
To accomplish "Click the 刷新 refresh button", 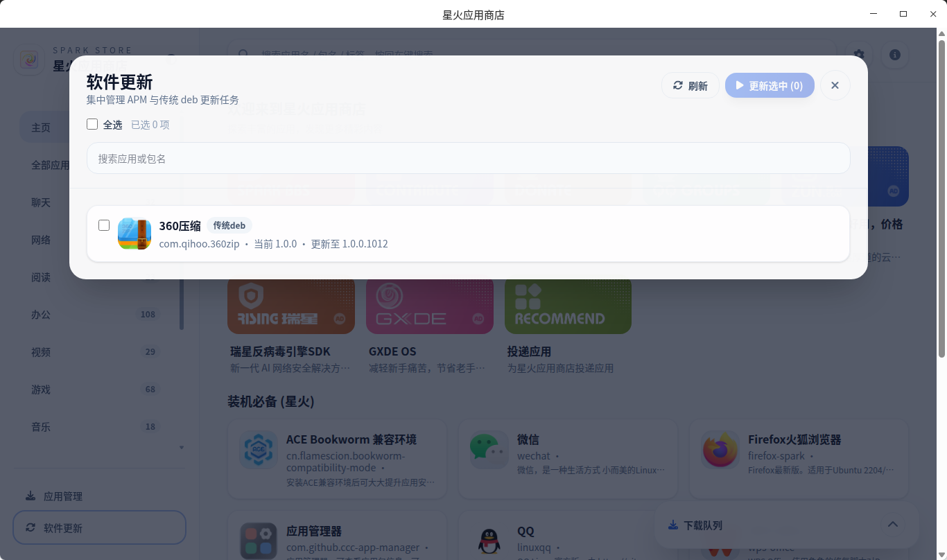I will point(690,85).
